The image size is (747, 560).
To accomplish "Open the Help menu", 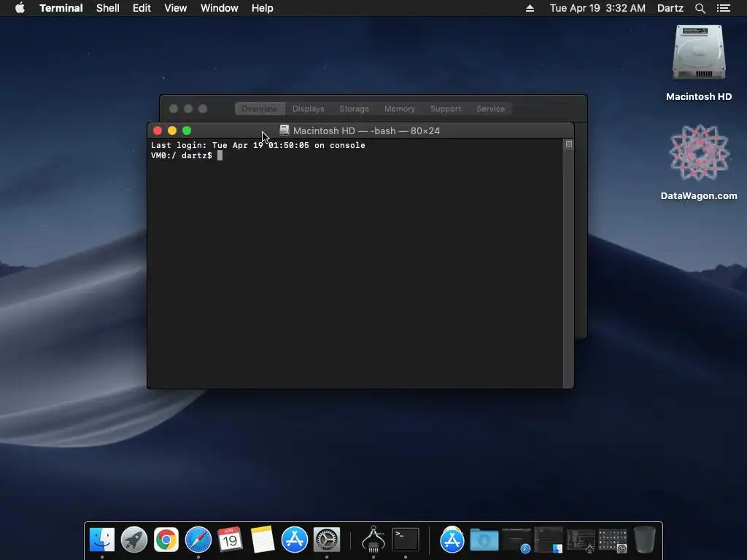I will 262,8.
